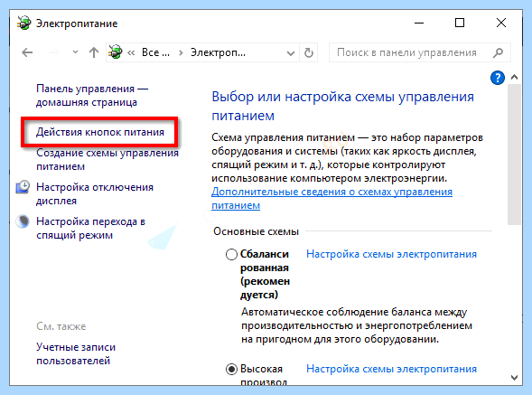The width and height of the screenshot is (532, 395).
Task: Select the 'Высокая производ.' plan radio button
Action: 231,369
